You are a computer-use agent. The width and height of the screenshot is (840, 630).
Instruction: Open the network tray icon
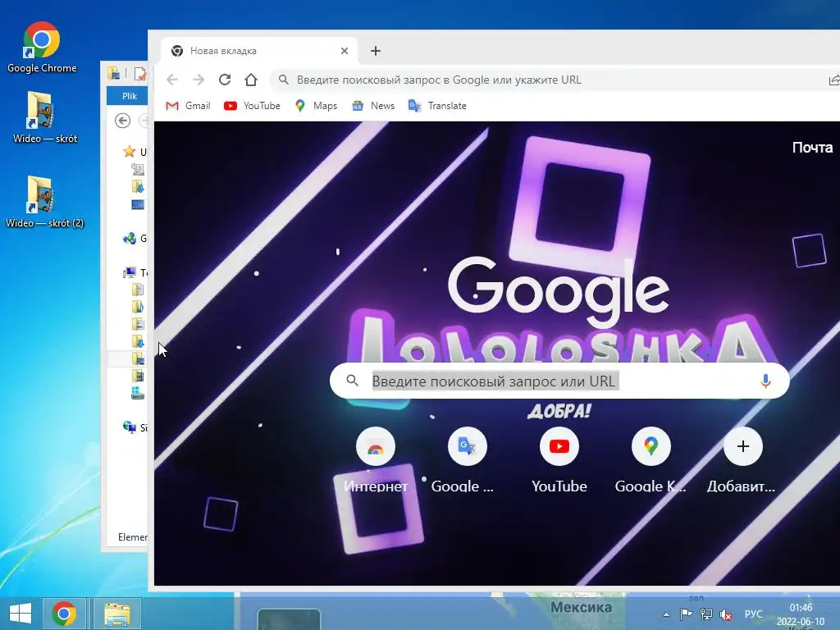706,614
